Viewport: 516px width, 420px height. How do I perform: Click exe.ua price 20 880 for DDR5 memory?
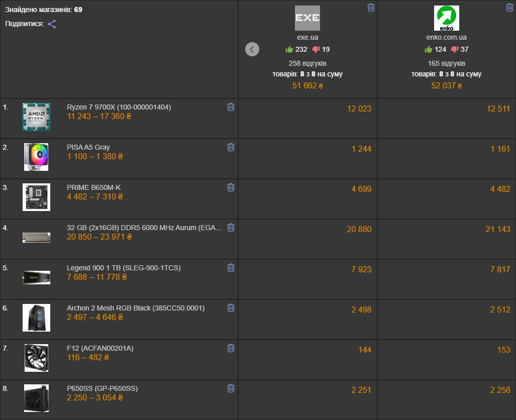(x=359, y=229)
